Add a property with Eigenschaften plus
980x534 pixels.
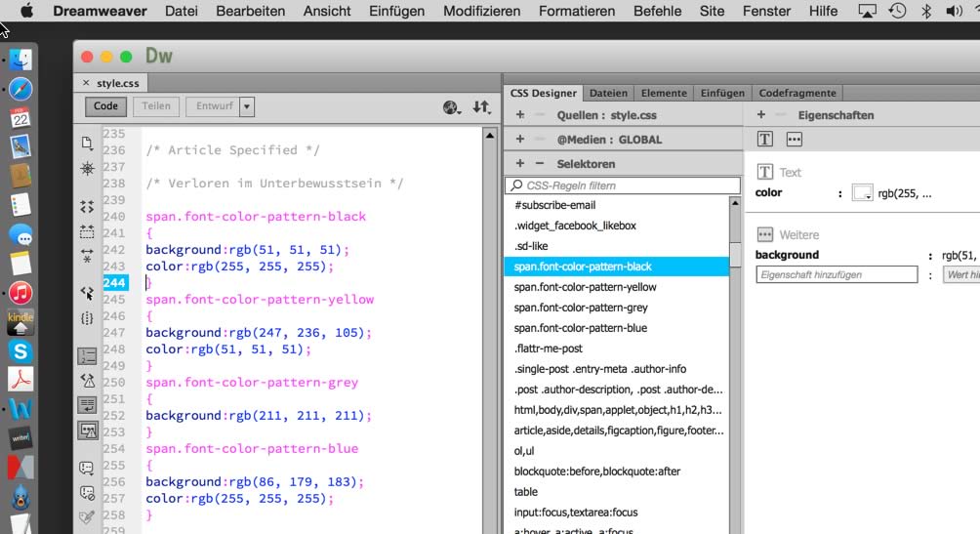tap(761, 115)
